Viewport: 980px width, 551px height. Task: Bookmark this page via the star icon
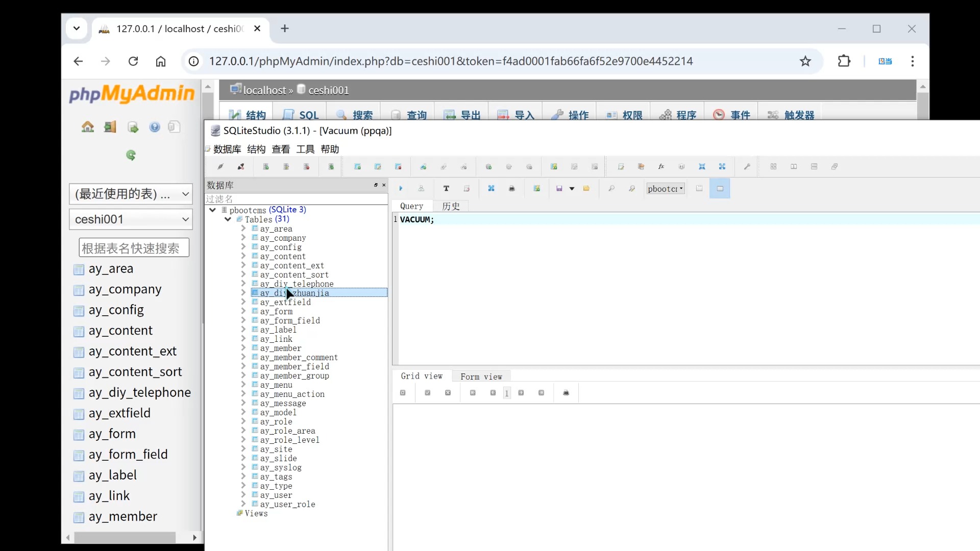805,61
